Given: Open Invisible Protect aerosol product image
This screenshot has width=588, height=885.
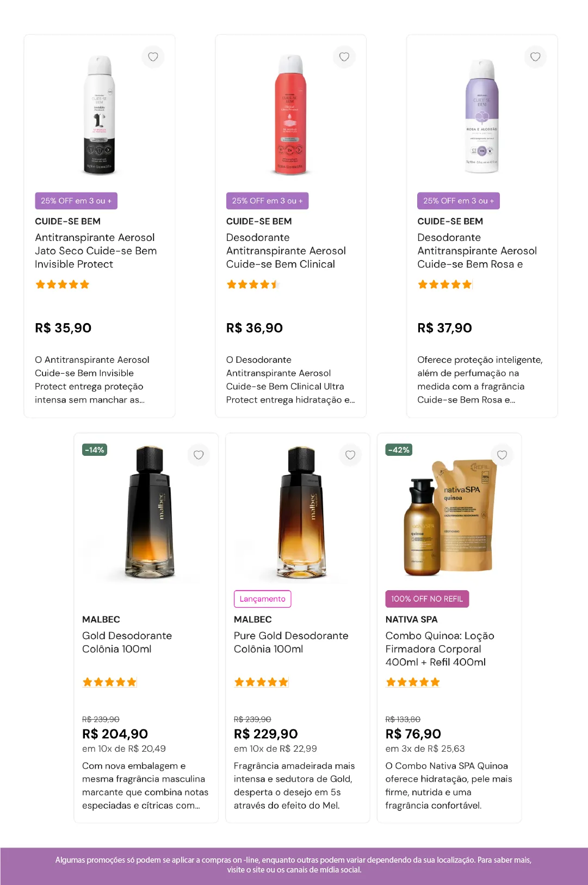Looking at the screenshot, I should click(99, 115).
